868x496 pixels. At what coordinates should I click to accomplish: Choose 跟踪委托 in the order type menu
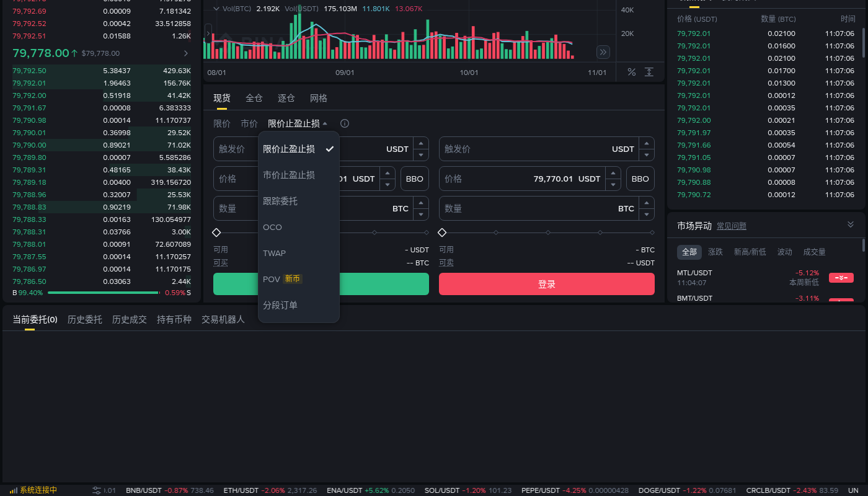point(299,201)
